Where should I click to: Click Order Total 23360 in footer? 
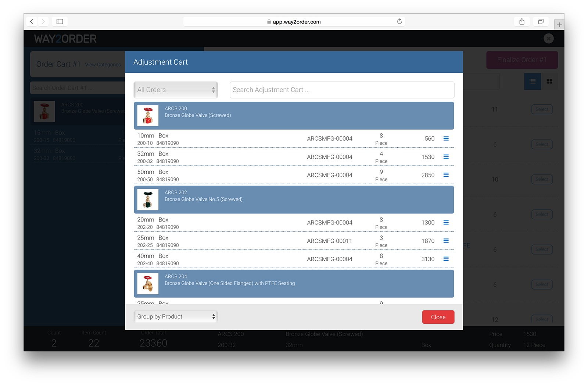[x=153, y=343]
